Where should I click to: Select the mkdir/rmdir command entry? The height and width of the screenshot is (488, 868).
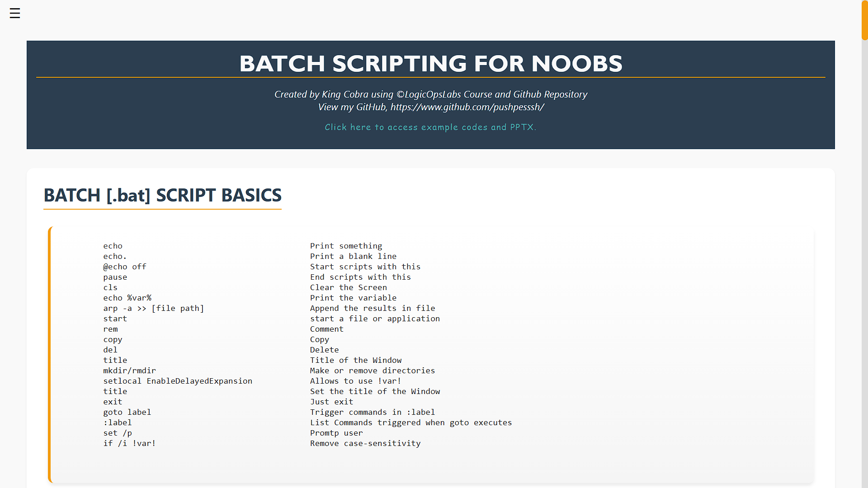point(129,371)
